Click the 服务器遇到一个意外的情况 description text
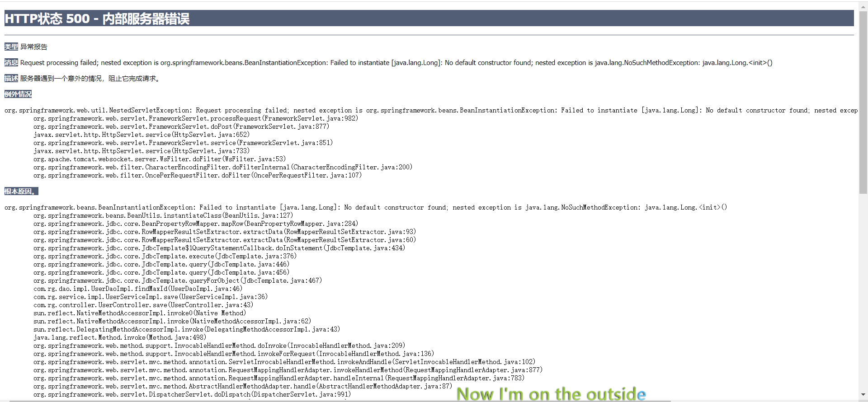The image size is (868, 402). tap(90, 78)
